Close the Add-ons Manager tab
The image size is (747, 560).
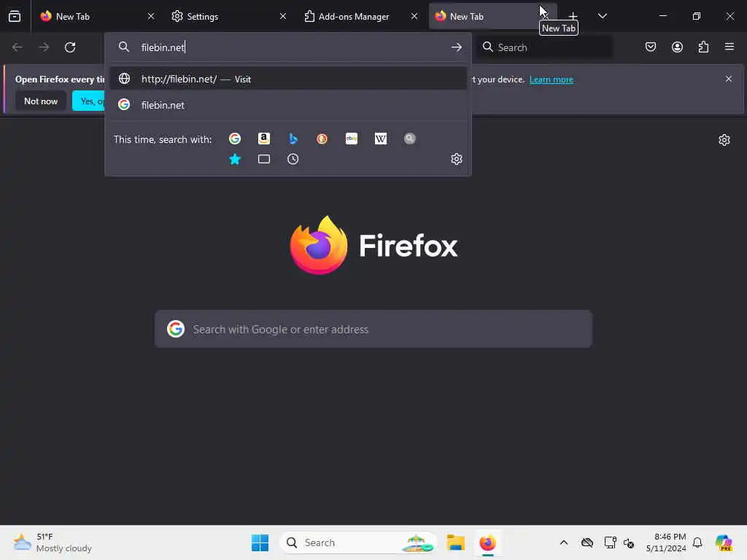point(414,16)
